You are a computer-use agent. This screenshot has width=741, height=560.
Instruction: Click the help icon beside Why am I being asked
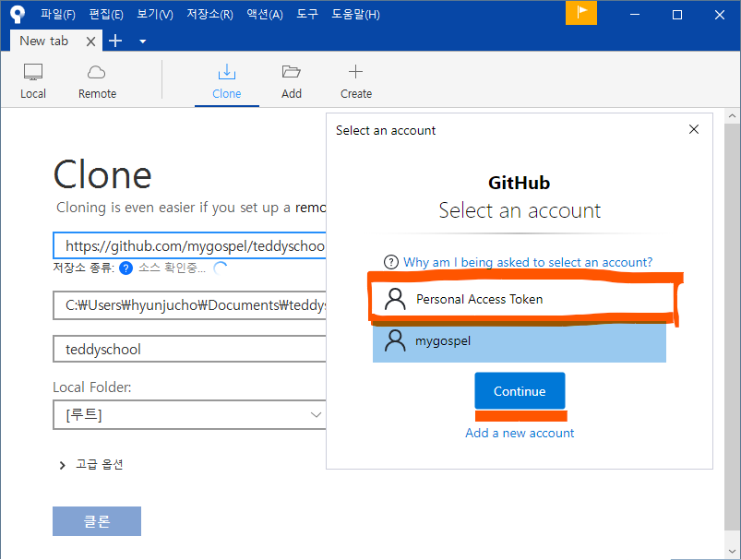(391, 262)
